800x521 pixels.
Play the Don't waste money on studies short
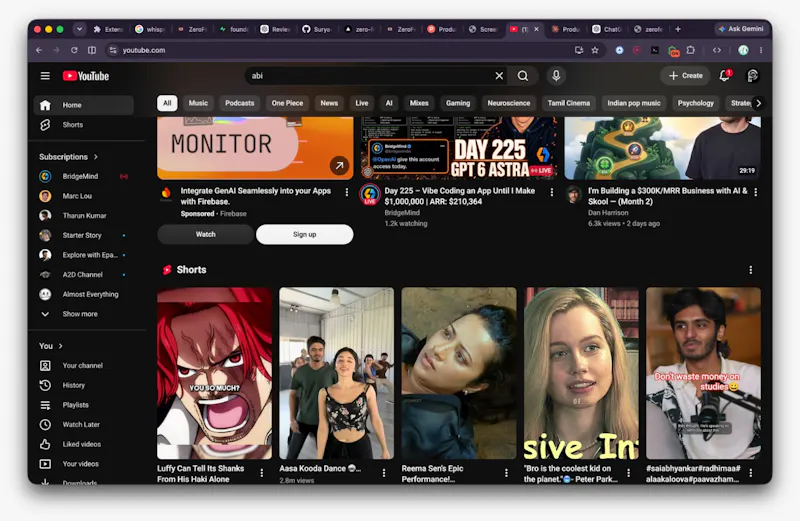click(703, 373)
